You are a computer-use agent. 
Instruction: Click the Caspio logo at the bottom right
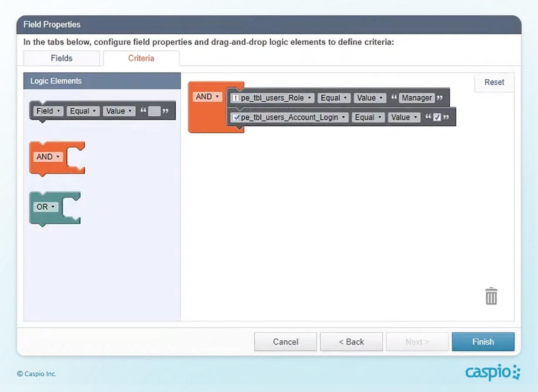click(x=493, y=373)
